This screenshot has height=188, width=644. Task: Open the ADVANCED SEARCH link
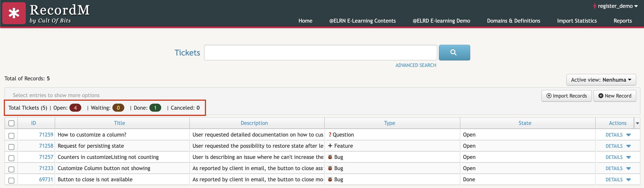tap(416, 65)
